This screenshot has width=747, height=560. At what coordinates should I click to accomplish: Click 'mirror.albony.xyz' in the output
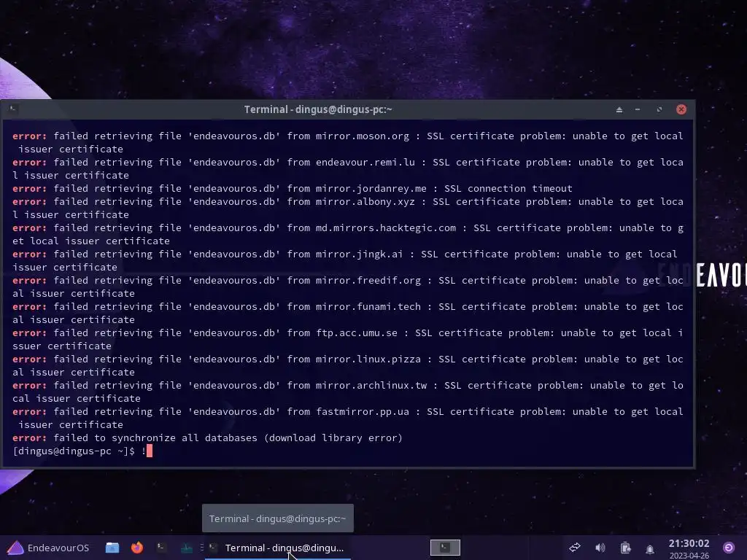tap(365, 202)
